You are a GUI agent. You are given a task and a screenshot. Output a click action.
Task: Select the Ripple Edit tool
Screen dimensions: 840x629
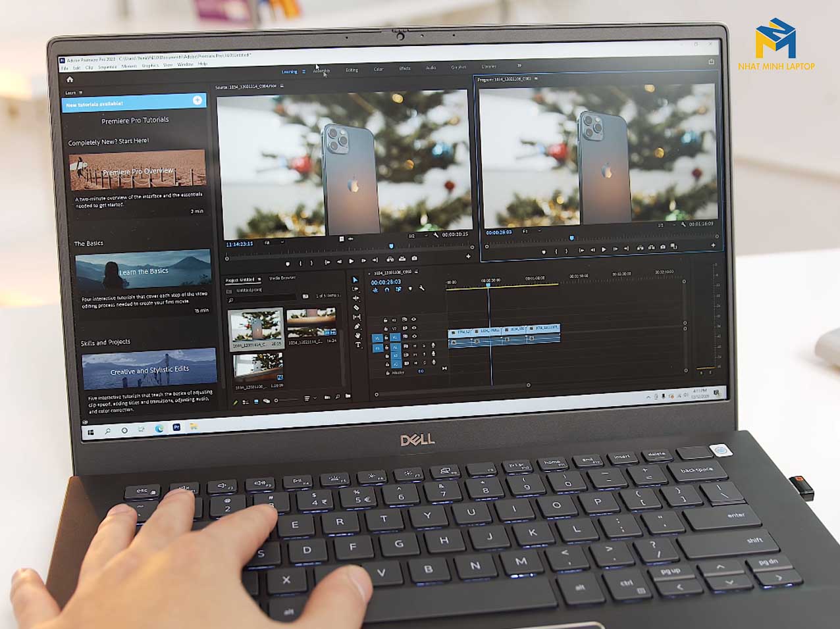click(x=357, y=299)
